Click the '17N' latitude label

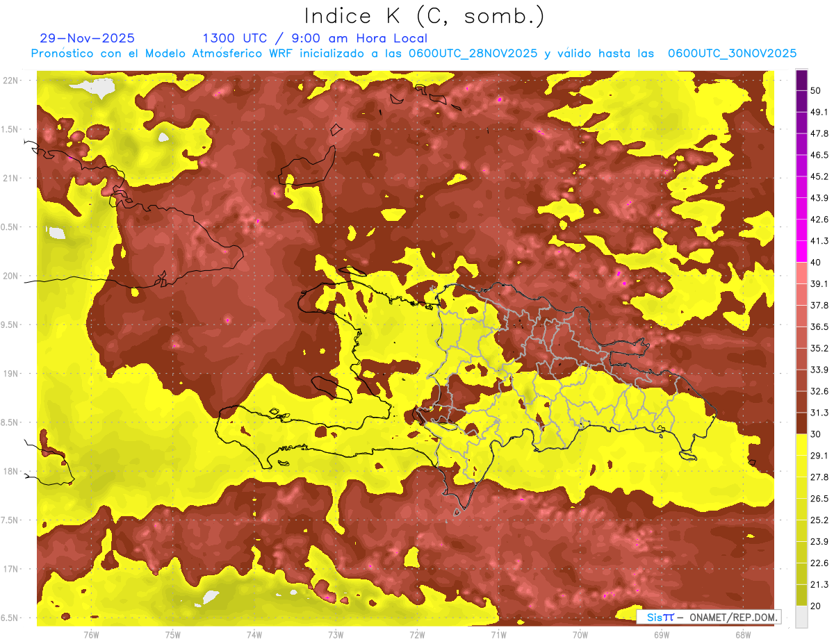click(x=11, y=570)
